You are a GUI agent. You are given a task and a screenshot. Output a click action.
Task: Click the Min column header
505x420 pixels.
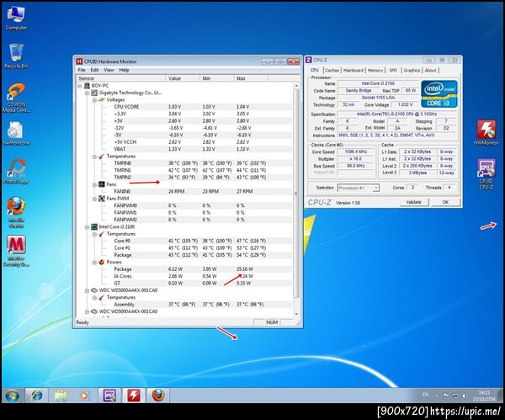[x=217, y=78]
